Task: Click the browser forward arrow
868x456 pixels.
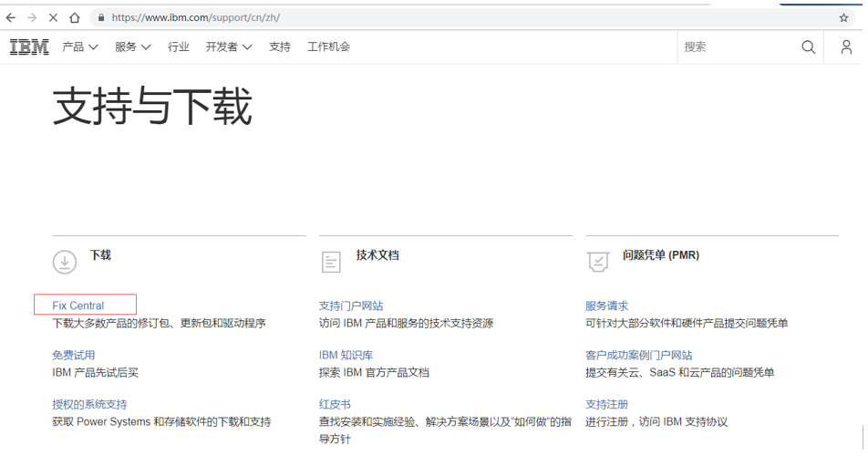Action: click(32, 17)
